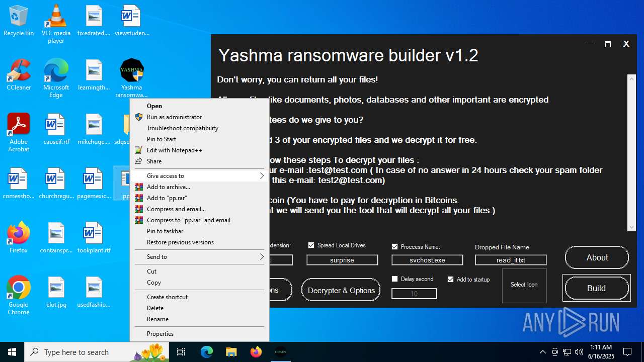Open Microsoft Edge desktop shortcut

[x=56, y=78]
